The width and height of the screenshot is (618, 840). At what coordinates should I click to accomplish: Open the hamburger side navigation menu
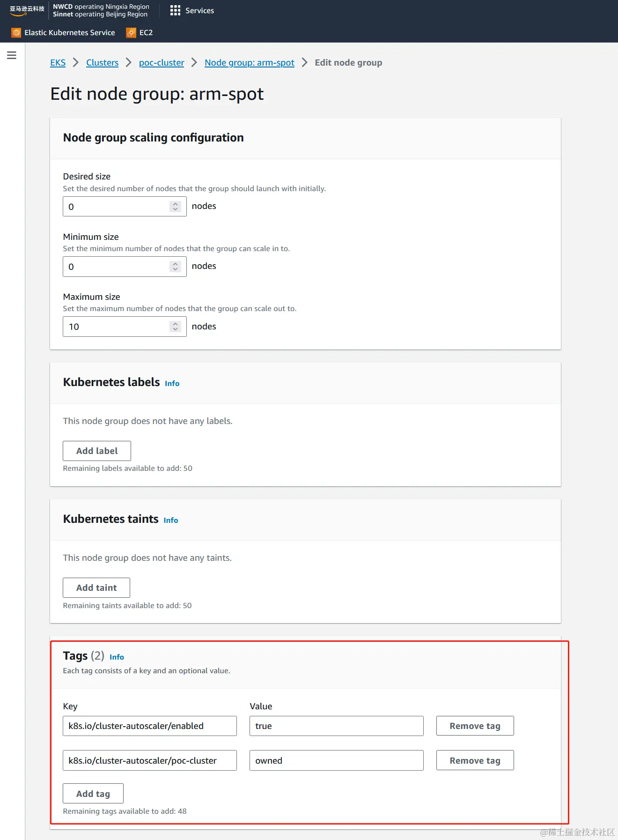[x=12, y=55]
